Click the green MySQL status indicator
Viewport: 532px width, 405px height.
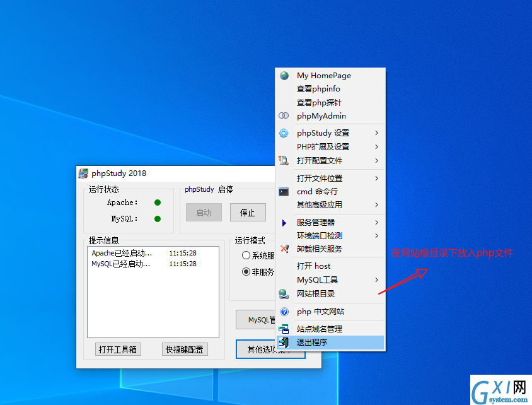158,219
